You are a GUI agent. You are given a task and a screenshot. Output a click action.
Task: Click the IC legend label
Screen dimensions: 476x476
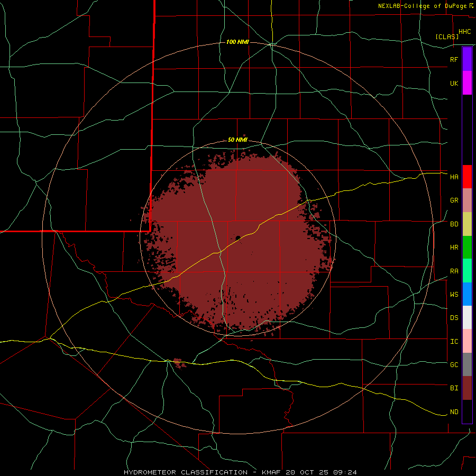click(454, 342)
